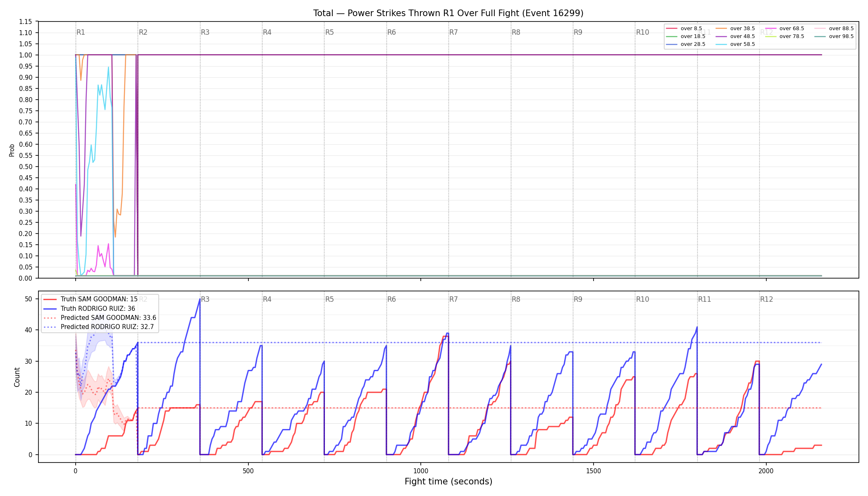Click the R12 round label in the count chart
This screenshot has width=868, height=496.
tap(766, 299)
